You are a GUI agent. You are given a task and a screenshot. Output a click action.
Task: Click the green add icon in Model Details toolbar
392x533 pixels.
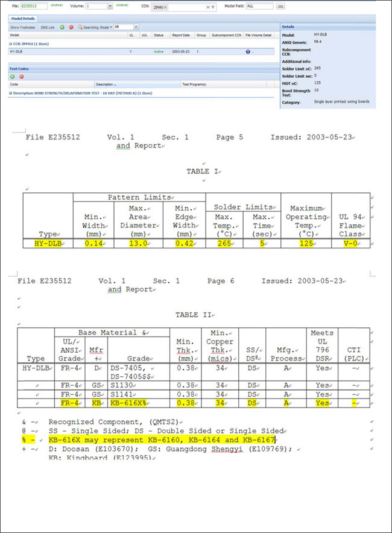[x=62, y=28]
